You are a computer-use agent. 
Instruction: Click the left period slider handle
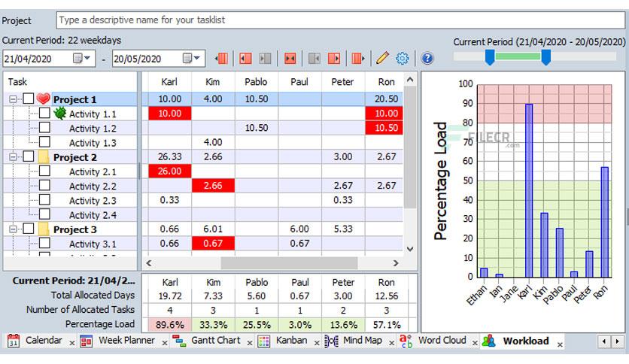[x=490, y=57]
